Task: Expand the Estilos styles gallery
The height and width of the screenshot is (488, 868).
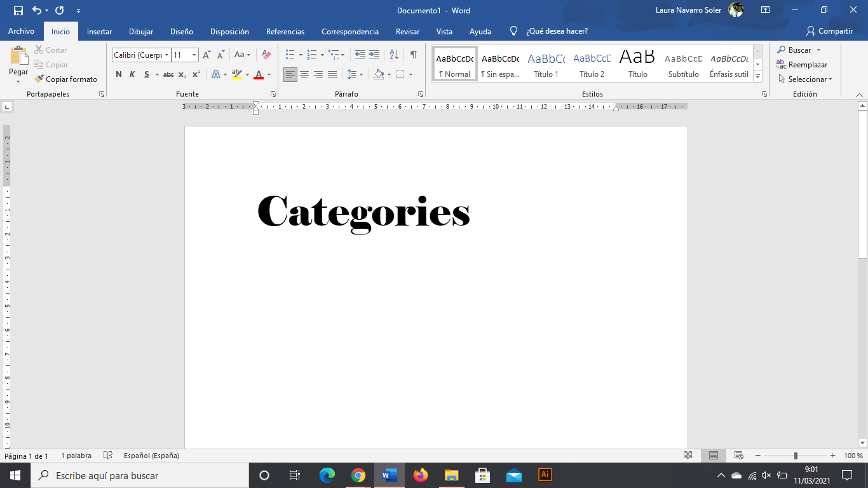Action: coord(758,76)
